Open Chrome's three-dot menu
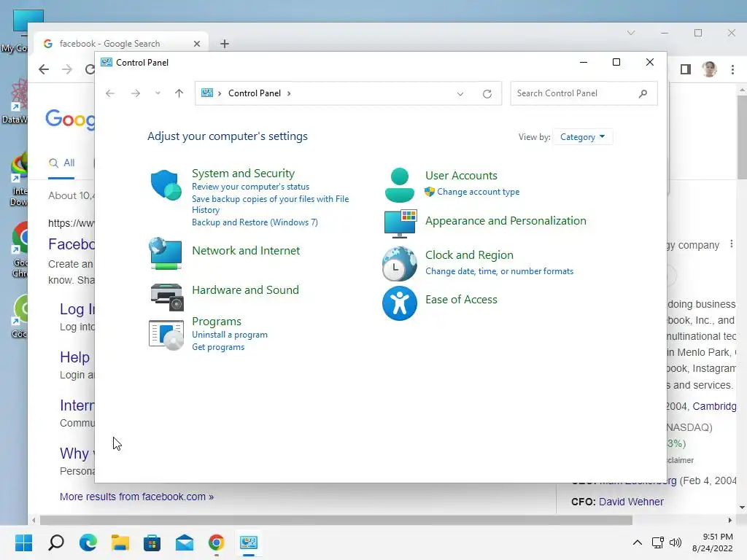Image resolution: width=747 pixels, height=560 pixels. pyautogui.click(x=732, y=69)
